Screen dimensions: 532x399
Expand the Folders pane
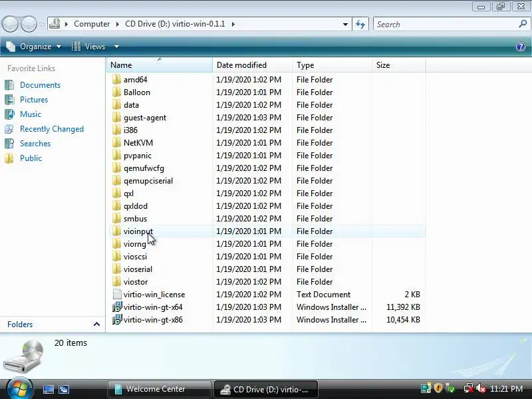[x=96, y=325]
